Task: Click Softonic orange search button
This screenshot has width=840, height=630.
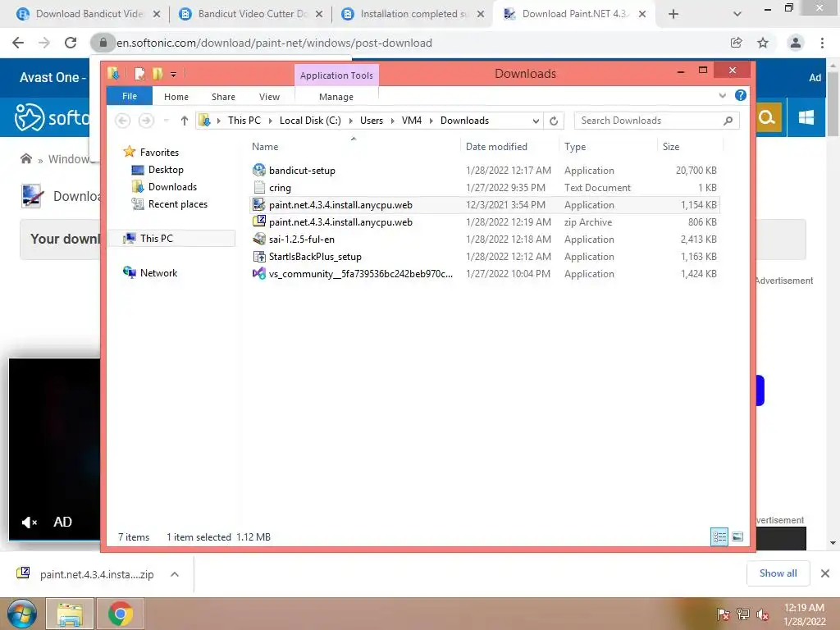Action: [x=767, y=117]
